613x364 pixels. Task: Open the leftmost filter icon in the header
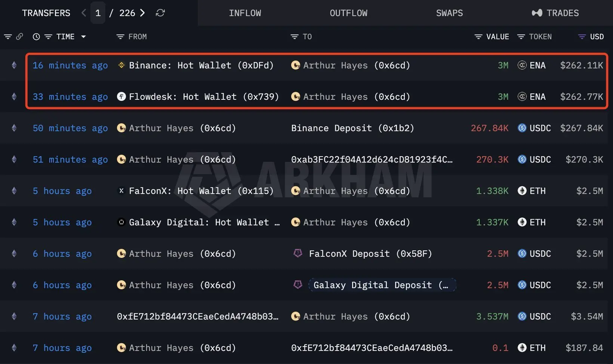[8, 37]
